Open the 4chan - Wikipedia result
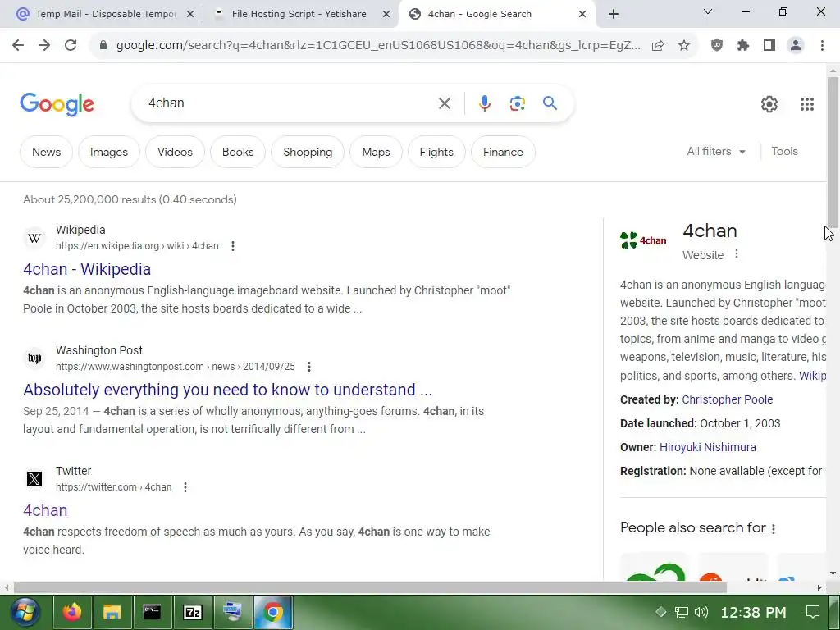 pyautogui.click(x=87, y=269)
